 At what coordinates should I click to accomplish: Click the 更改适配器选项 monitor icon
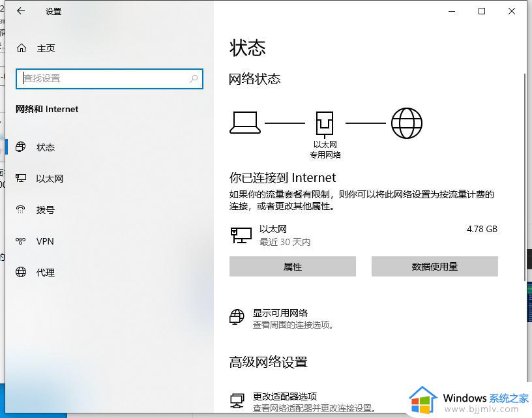237,400
